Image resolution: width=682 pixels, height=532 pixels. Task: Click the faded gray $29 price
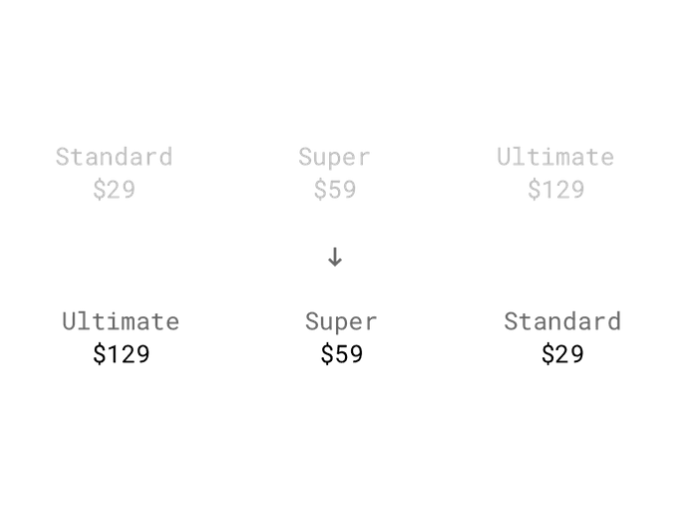coord(114,190)
